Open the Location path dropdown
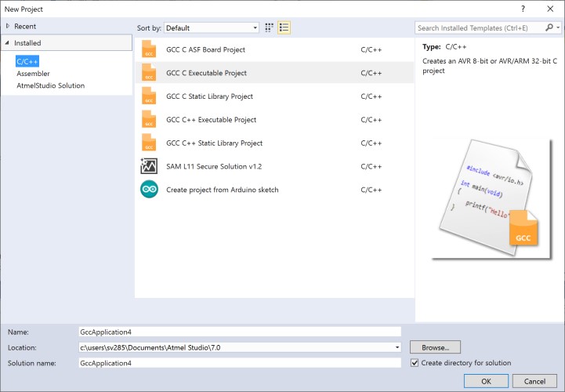 click(397, 347)
